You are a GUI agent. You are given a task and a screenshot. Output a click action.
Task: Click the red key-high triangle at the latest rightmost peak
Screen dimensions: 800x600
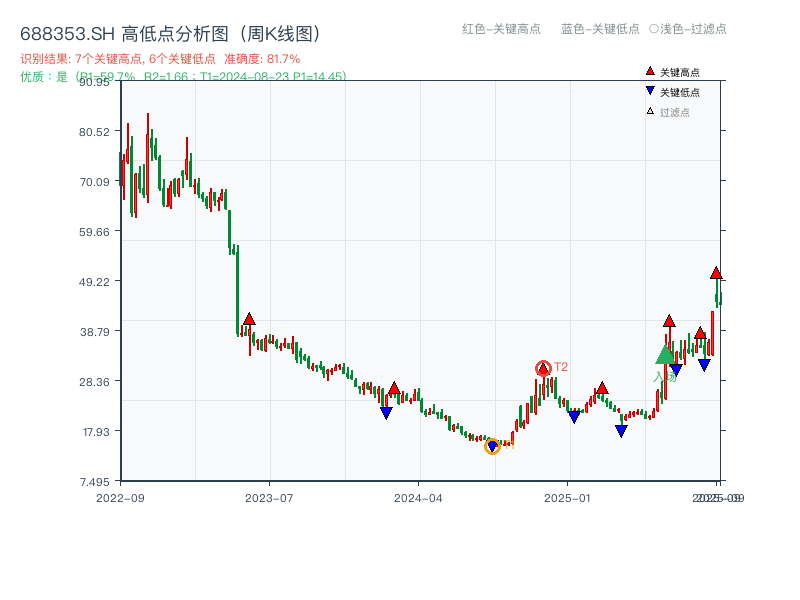717,271
